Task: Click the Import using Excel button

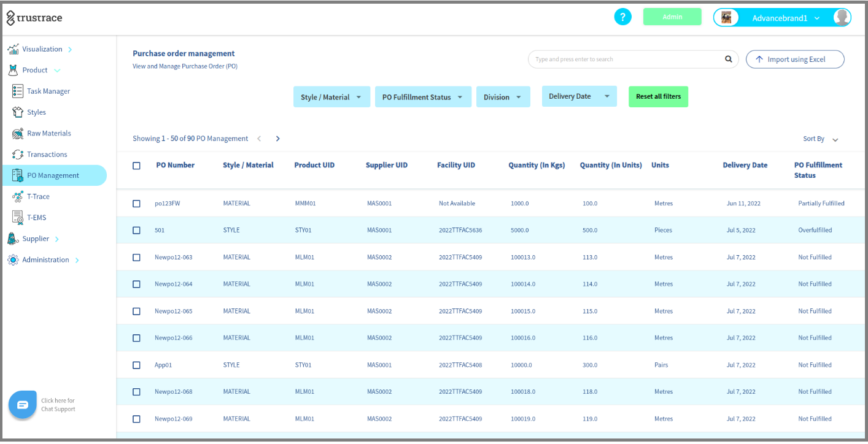Action: (795, 59)
